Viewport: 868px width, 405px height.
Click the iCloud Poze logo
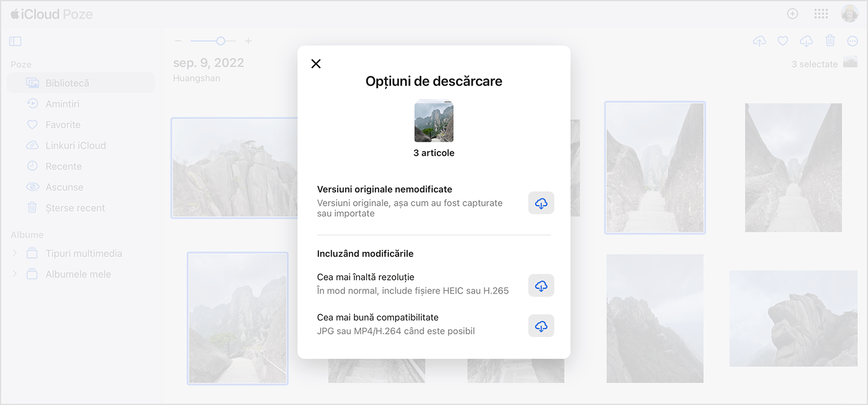[x=51, y=14]
